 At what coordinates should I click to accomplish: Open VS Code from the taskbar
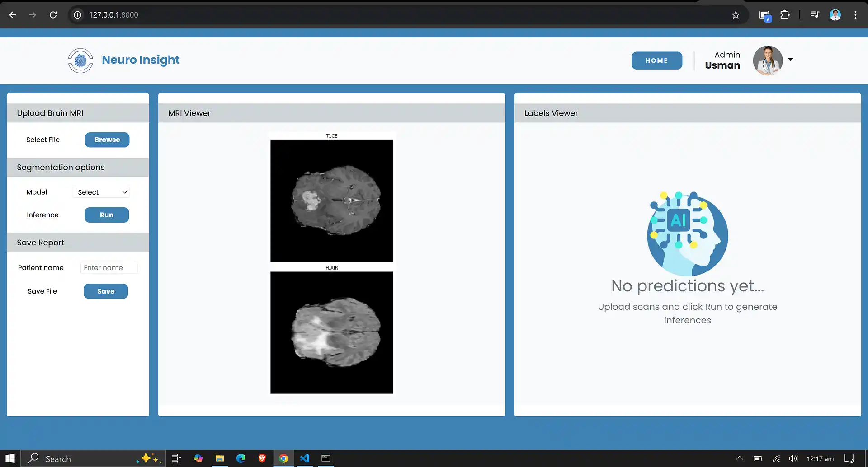pos(304,458)
